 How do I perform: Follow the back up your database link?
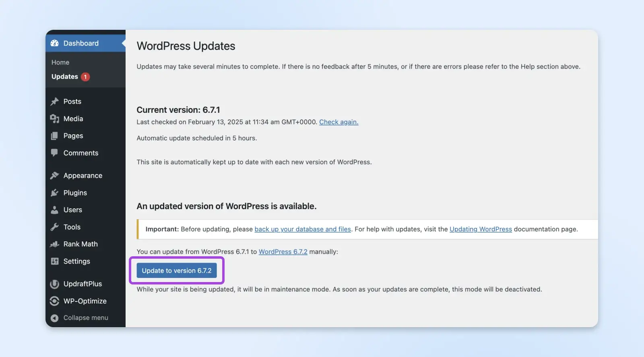coord(303,229)
